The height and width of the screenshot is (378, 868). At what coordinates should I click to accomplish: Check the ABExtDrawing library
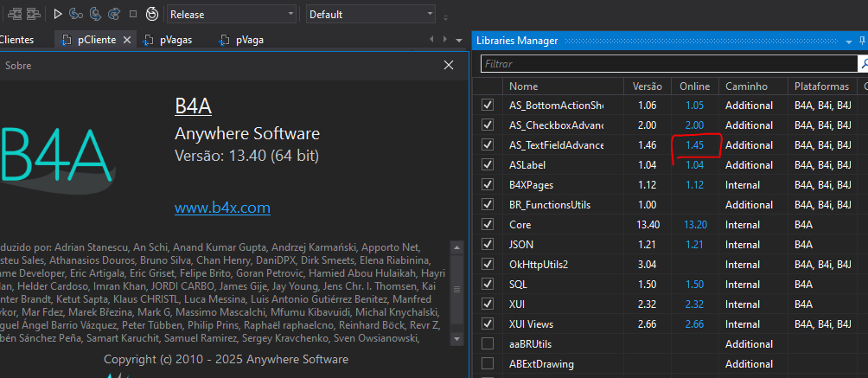click(x=487, y=364)
